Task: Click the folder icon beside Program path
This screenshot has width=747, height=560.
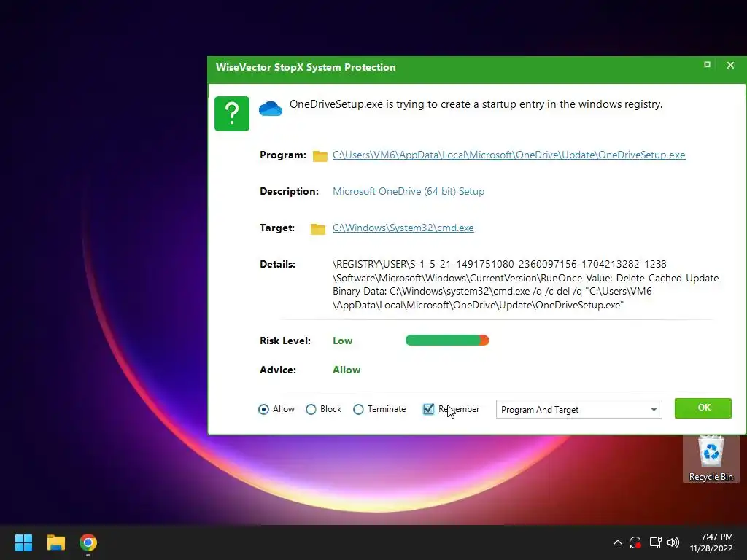Action: [x=320, y=156]
